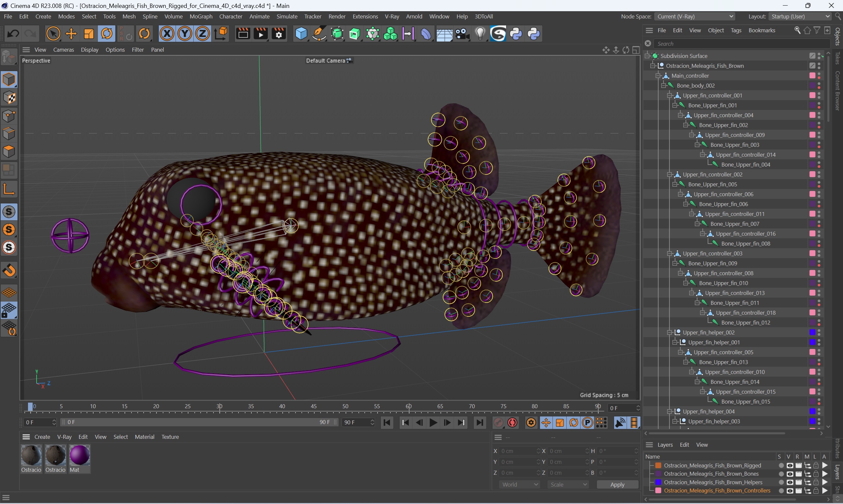
Task: Open the Object Manager search magnifier icon
Action: click(797, 30)
